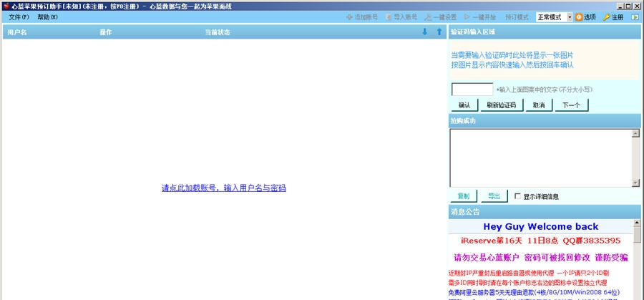Click the 复制 button
Viewport: 644px width, 300px height.
click(x=464, y=196)
